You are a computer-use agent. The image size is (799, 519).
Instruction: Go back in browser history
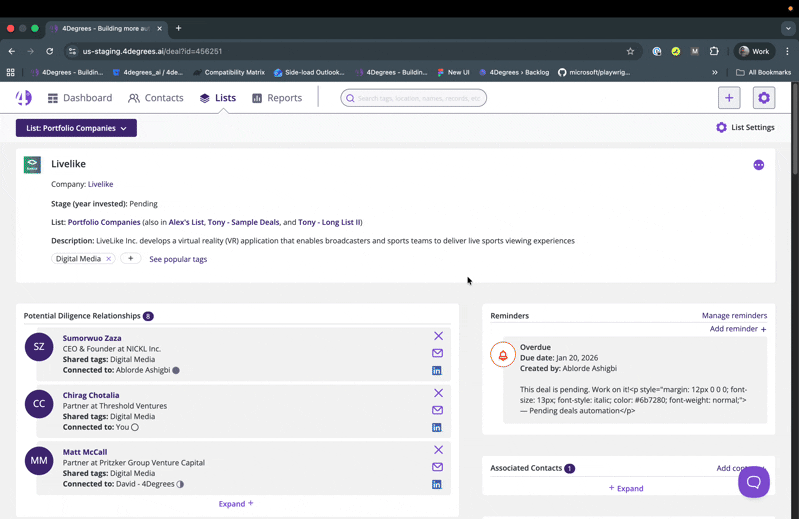pos(12,51)
